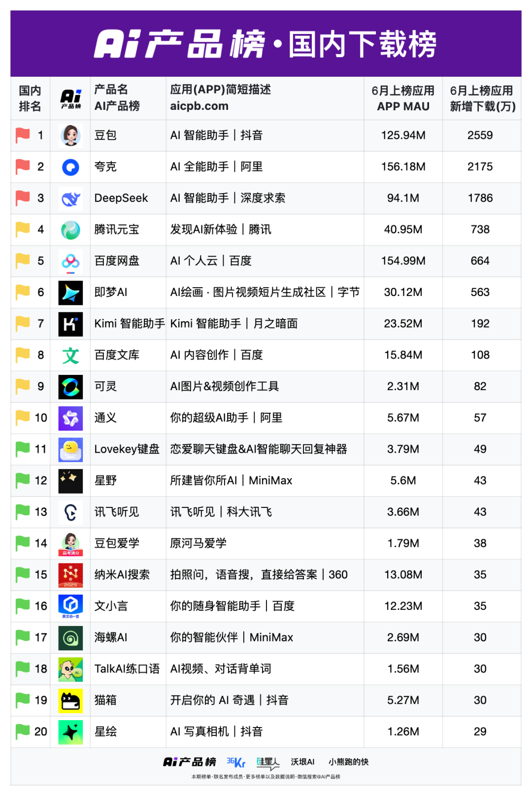532x796 pixels.
Task: Select the 豆包爱学 app icon
Action: pos(70,544)
